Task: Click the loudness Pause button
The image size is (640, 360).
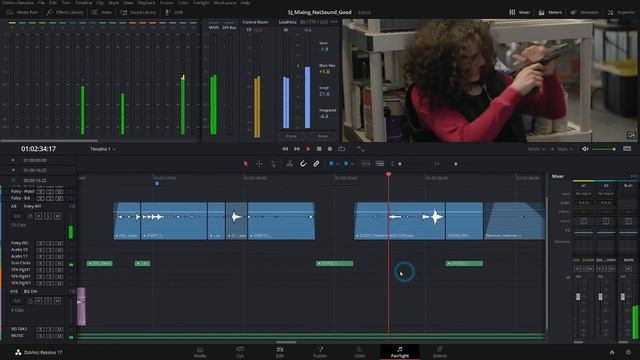Action: coord(291,136)
